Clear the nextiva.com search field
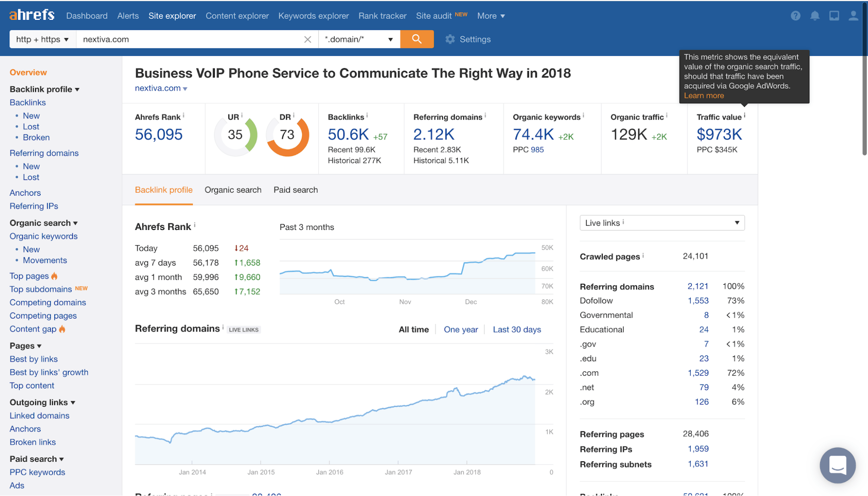 307,39
